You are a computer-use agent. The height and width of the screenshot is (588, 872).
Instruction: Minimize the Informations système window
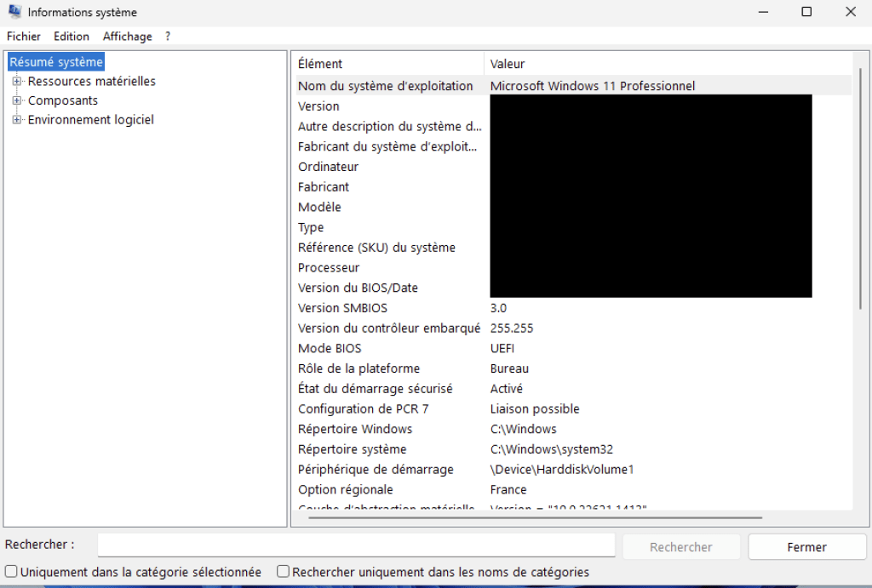point(763,12)
